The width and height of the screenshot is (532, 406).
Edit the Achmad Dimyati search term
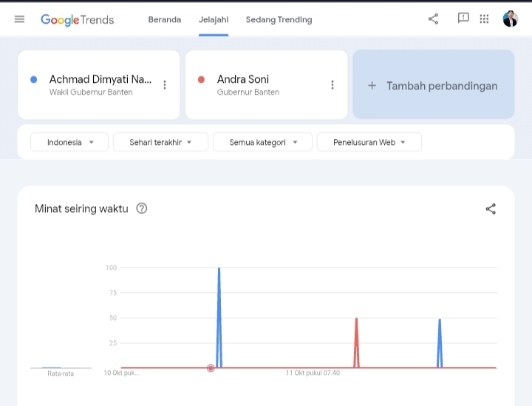point(100,79)
